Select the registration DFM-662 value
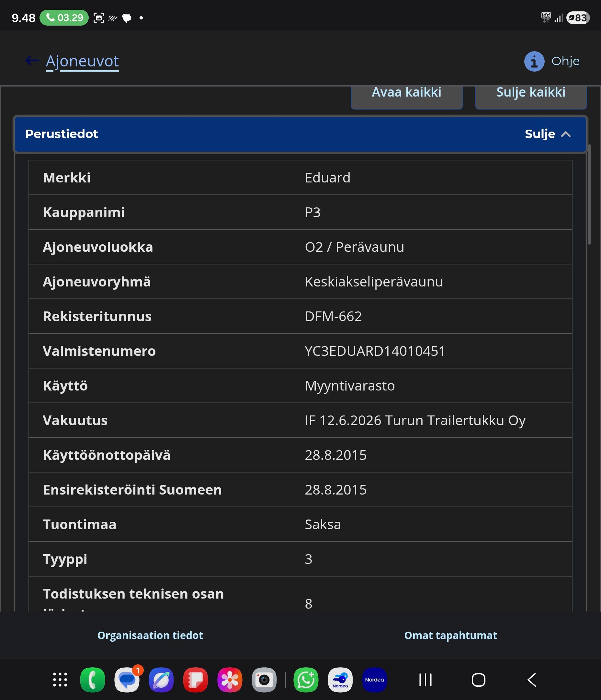This screenshot has height=700, width=601. (x=333, y=317)
